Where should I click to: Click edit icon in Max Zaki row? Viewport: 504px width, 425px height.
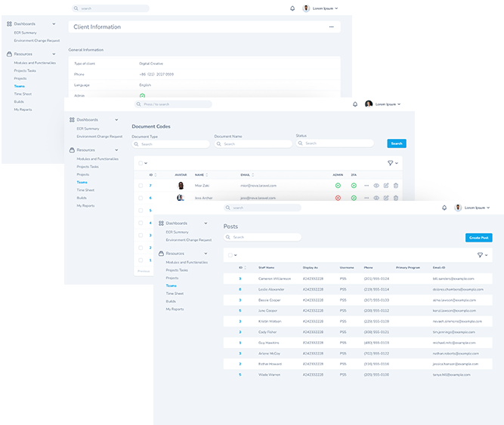tap(386, 185)
